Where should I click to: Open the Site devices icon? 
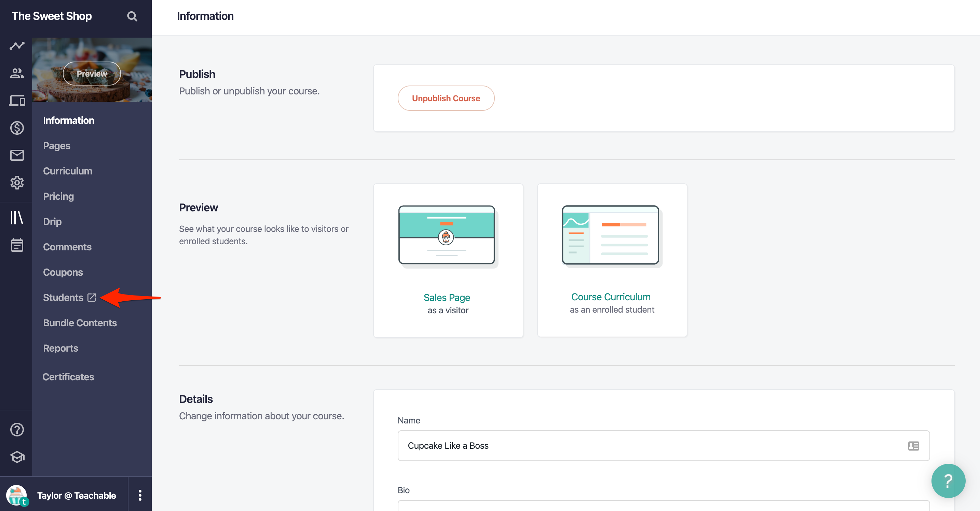coord(17,101)
